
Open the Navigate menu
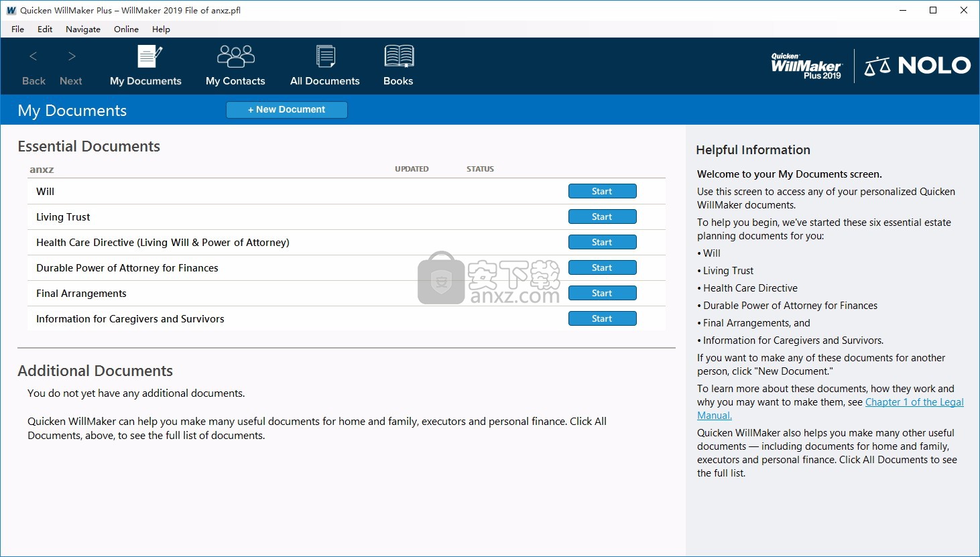point(83,29)
